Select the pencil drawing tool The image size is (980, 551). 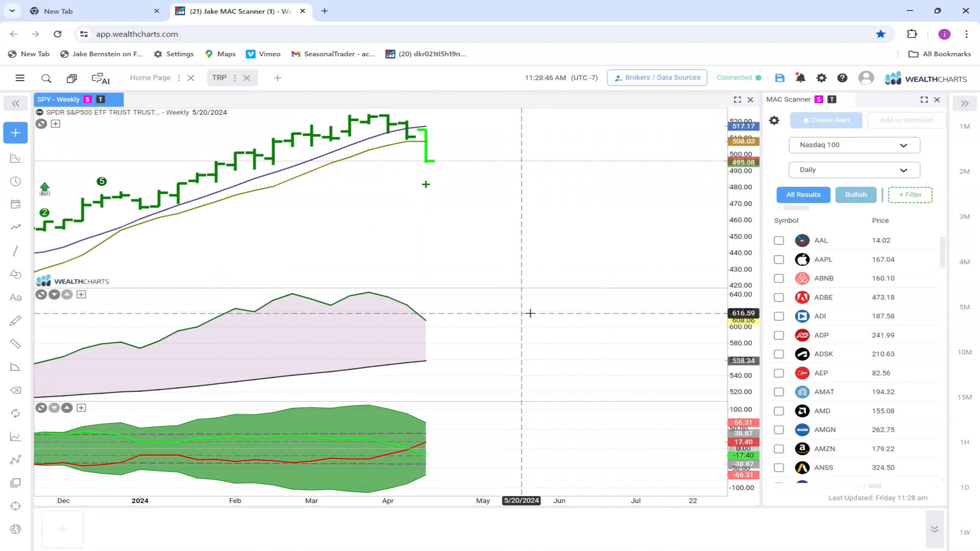[15, 320]
